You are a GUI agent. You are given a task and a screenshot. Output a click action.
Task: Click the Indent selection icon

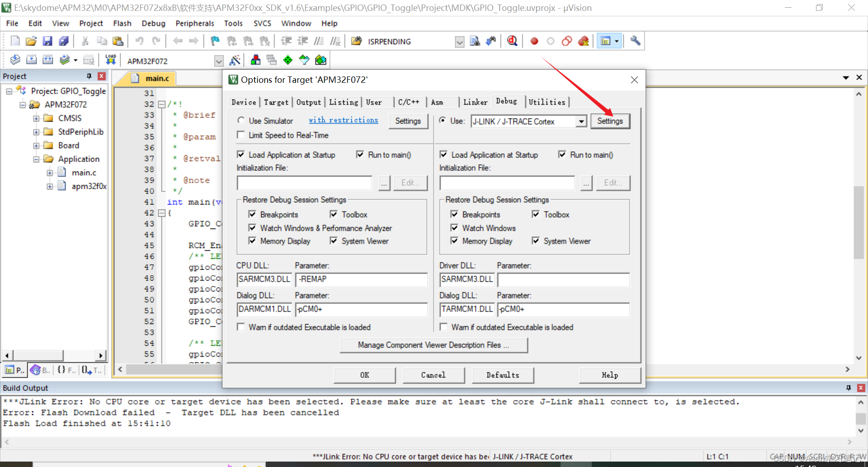coord(286,41)
